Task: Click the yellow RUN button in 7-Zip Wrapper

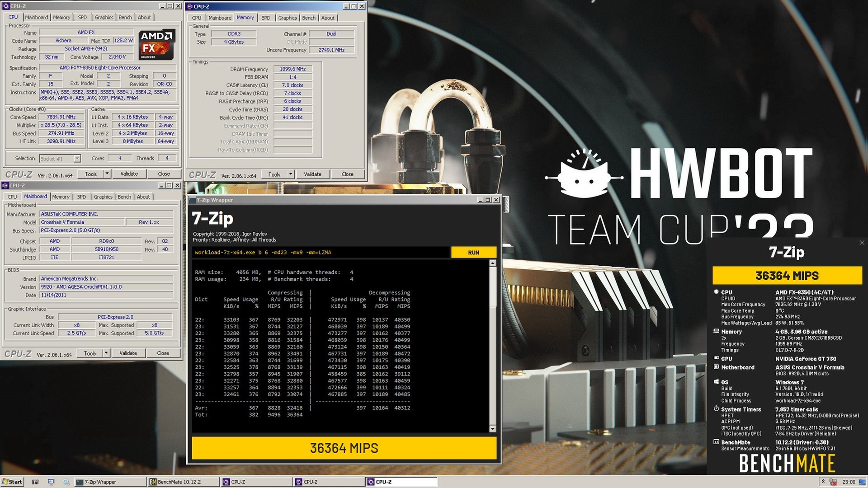Action: [x=473, y=252]
